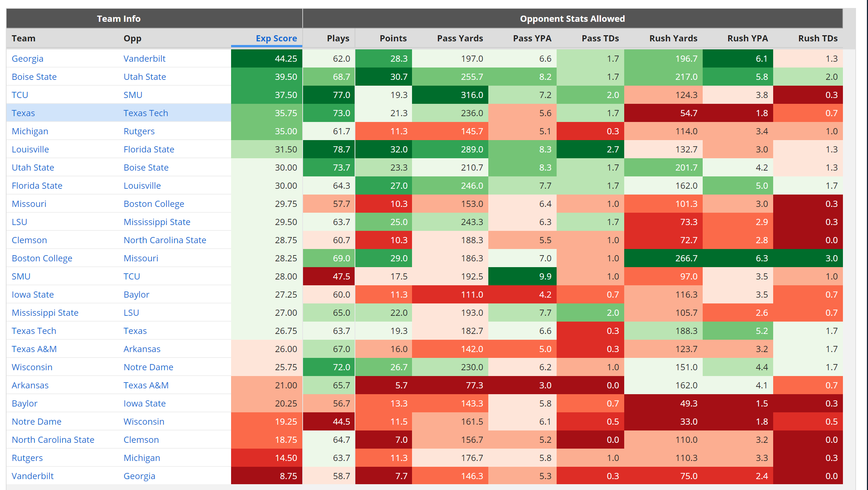The width and height of the screenshot is (868, 490).
Task: Open the SMU team link
Action: [x=21, y=276]
